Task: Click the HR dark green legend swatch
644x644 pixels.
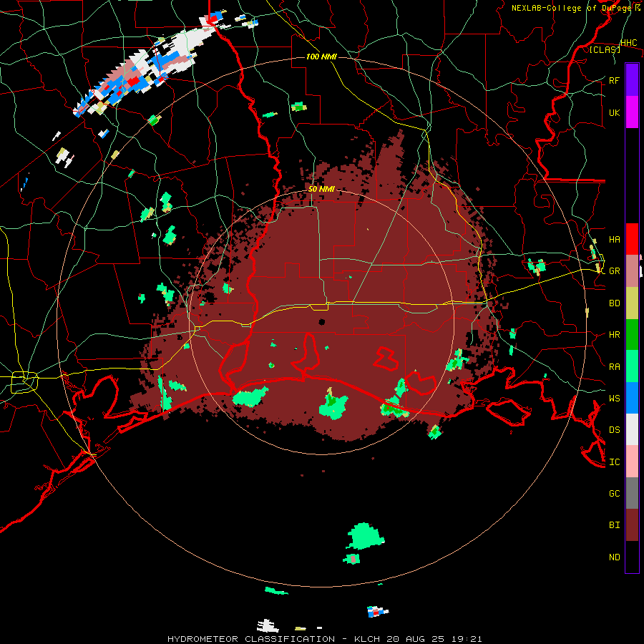Action: 632,334
